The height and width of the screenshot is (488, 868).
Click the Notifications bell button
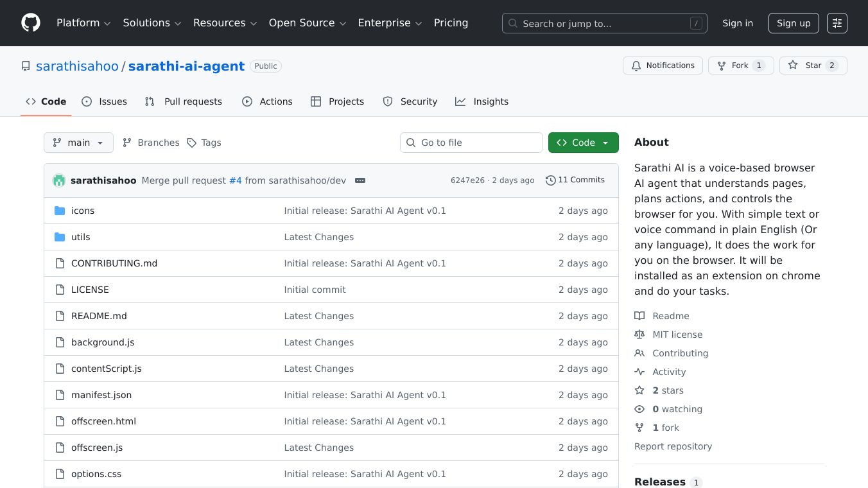pos(663,65)
